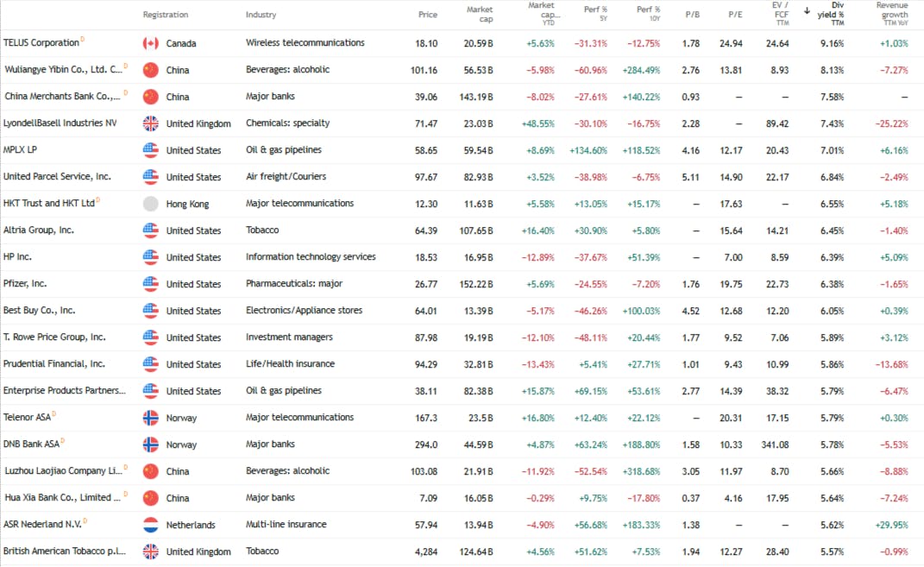Open the TELUS Corporation stock

pos(41,43)
